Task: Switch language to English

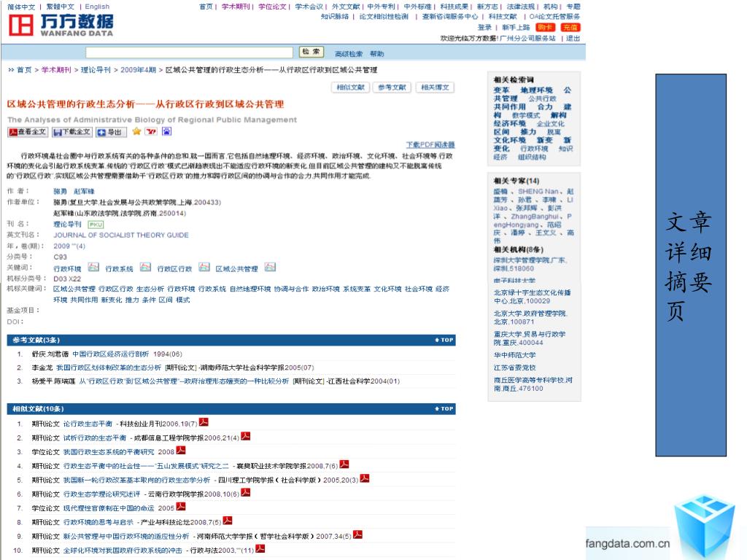Action: (97, 7)
